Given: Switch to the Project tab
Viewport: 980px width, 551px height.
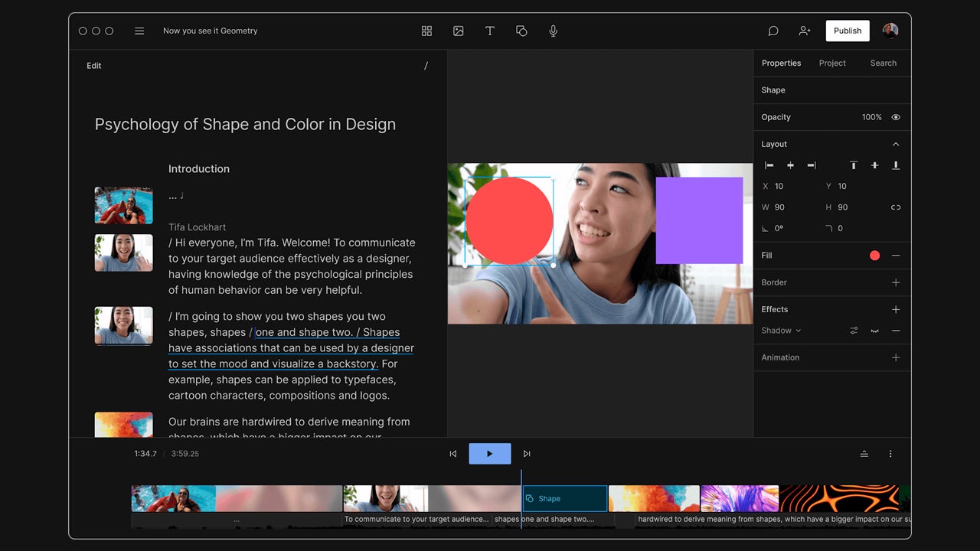Looking at the screenshot, I should coord(832,63).
